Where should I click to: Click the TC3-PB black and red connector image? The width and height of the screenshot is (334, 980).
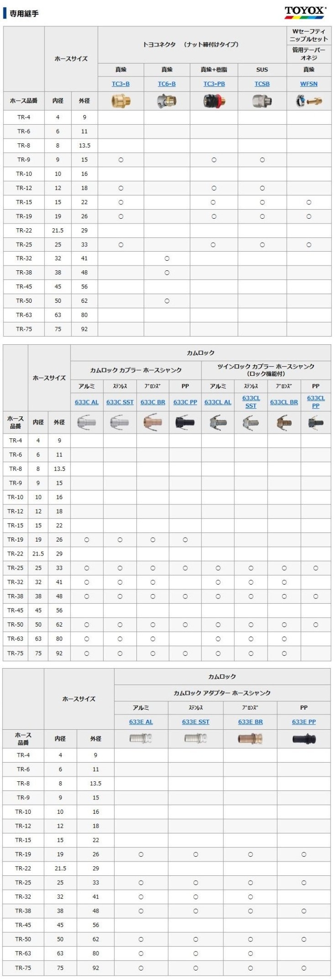tap(214, 101)
